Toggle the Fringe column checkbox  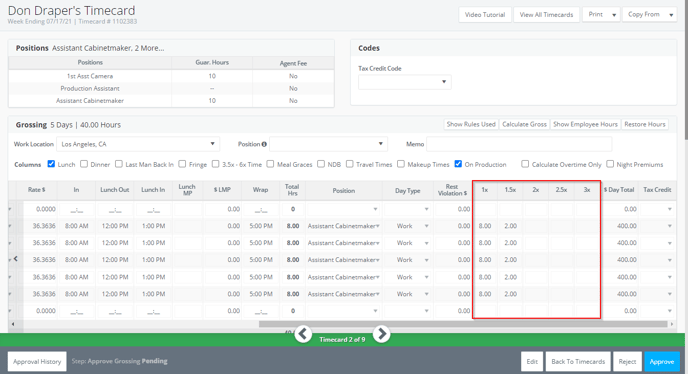(183, 164)
